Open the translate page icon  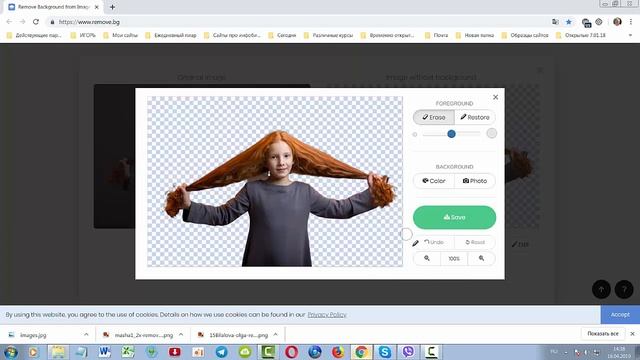pos(555,22)
